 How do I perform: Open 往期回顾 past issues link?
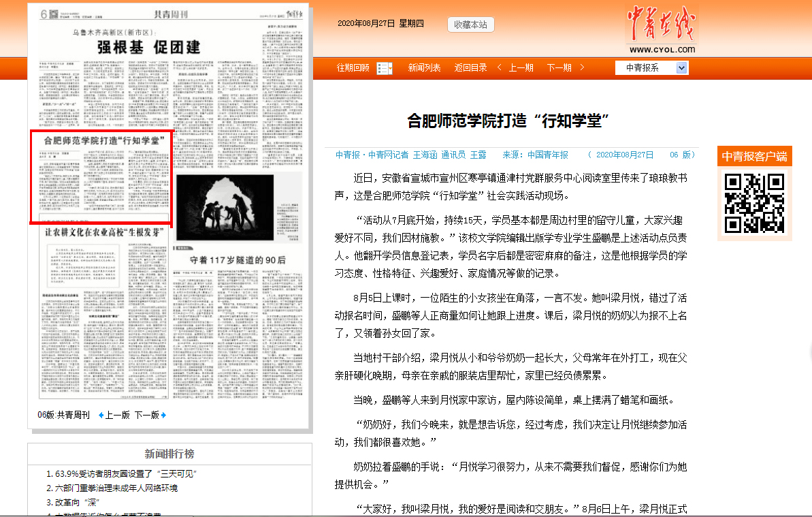[353, 68]
